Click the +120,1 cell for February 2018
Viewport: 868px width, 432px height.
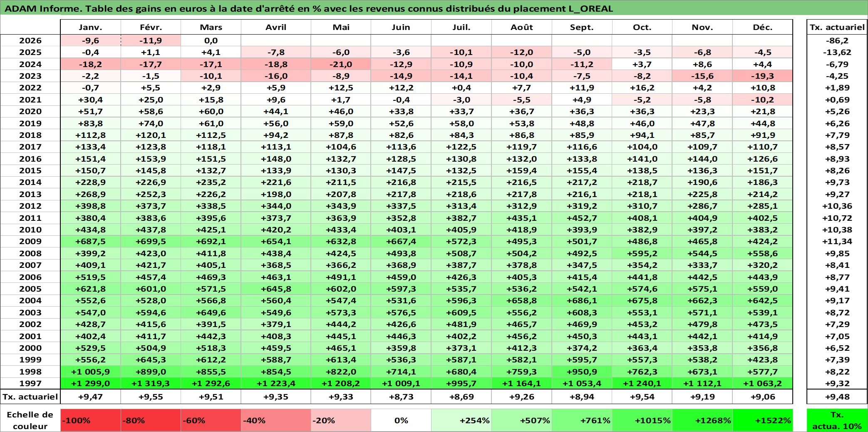(151, 135)
